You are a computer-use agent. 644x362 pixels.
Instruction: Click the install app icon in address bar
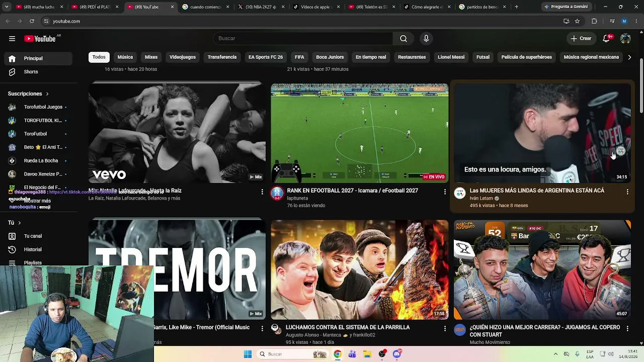pyautogui.click(x=566, y=21)
